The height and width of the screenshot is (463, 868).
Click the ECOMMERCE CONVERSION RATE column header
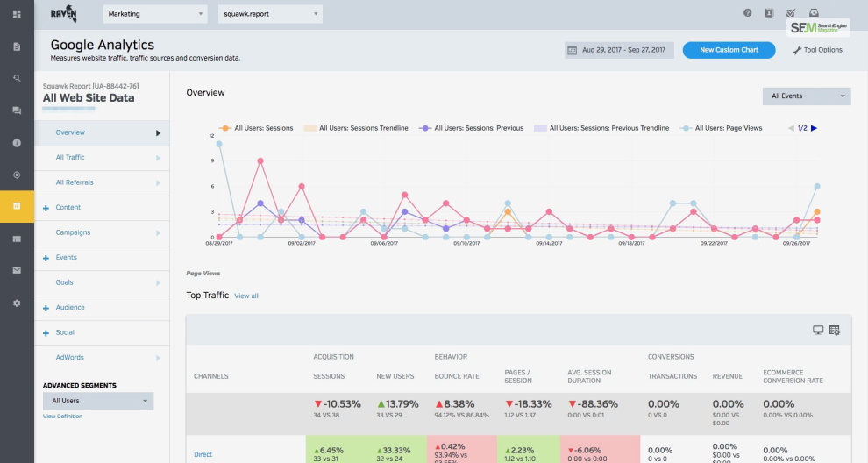click(x=793, y=376)
